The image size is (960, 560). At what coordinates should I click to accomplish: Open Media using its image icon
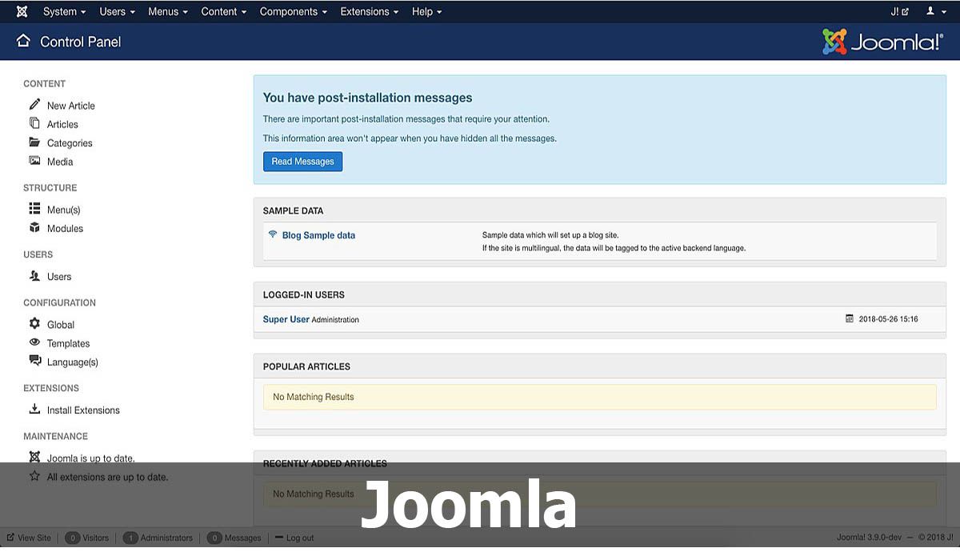click(34, 161)
